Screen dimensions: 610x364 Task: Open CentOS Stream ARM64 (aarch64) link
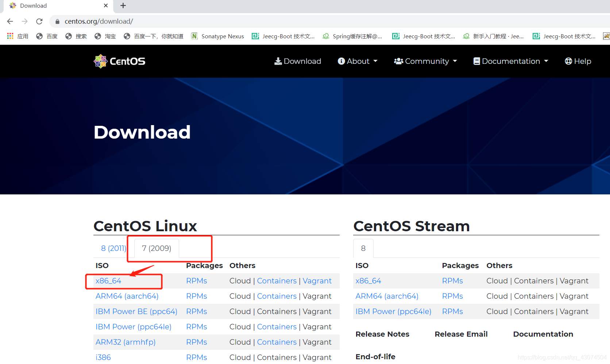[x=387, y=296]
